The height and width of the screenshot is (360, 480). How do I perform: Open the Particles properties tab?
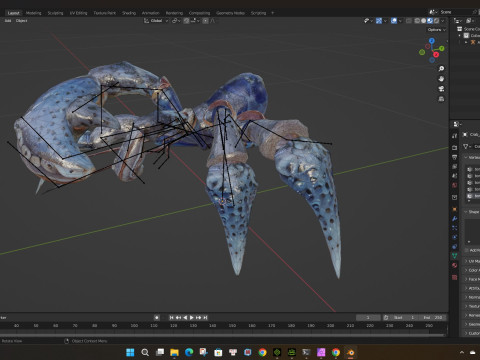454,228
